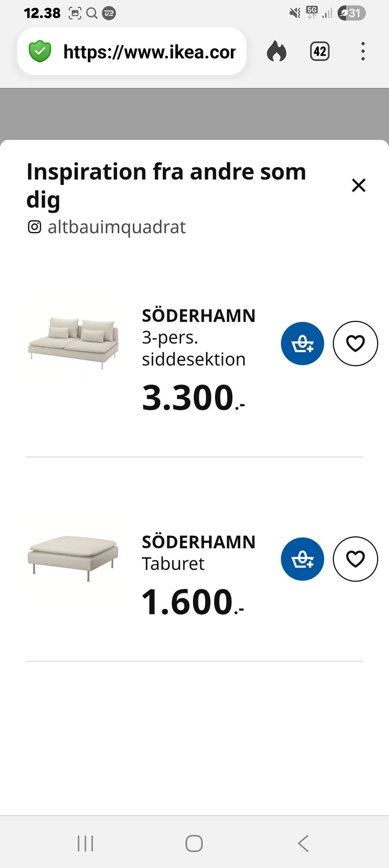Close the Inspiration fra andre panel
The width and height of the screenshot is (389, 868).
[x=359, y=185]
